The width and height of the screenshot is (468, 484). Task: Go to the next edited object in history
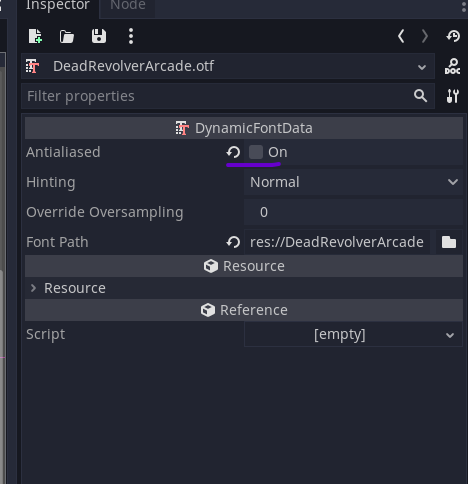425,36
